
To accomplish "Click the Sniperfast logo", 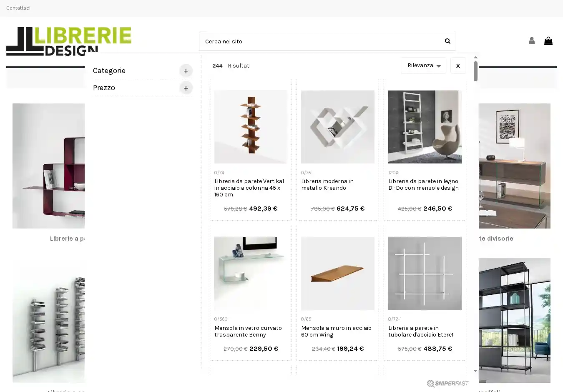I will point(447,384).
